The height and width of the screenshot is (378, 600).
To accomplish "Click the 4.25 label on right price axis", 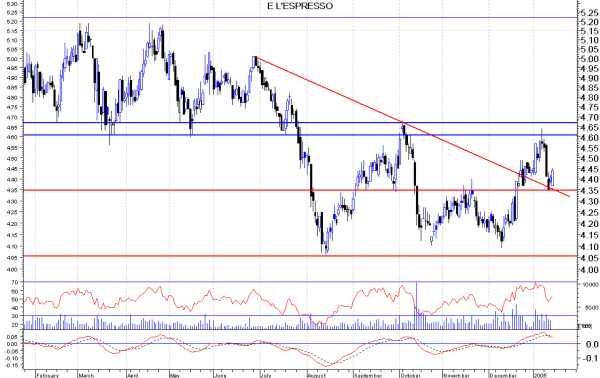I will (589, 212).
